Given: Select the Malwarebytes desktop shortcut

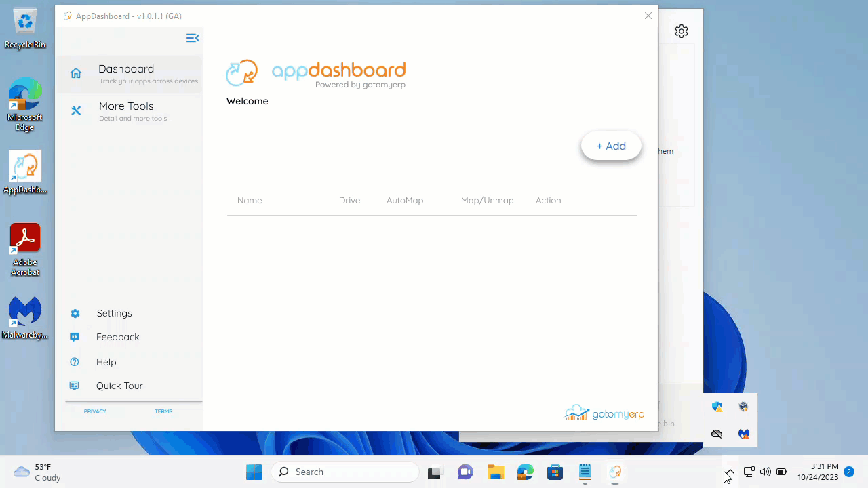Looking at the screenshot, I should pos(25,318).
